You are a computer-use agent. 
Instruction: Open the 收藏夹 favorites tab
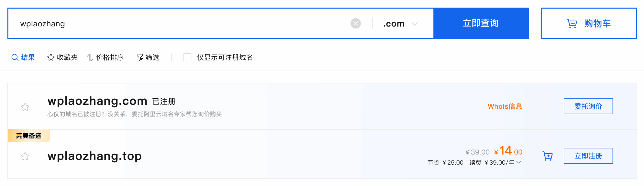67,57
